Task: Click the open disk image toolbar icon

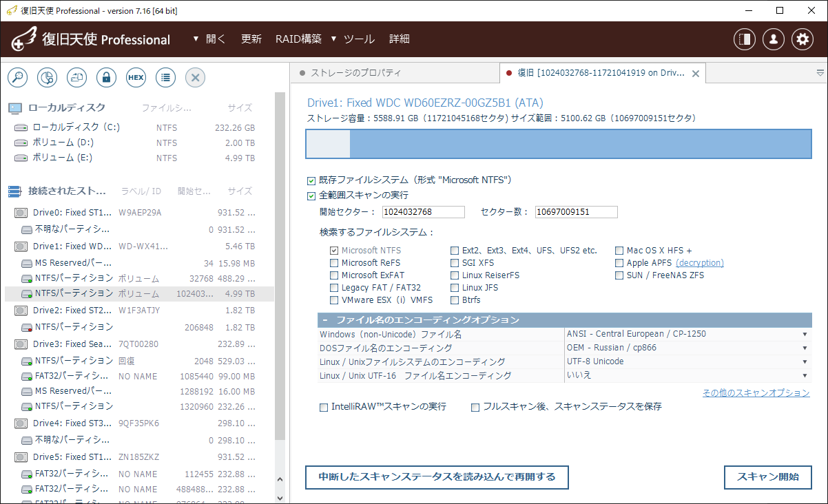Action: click(x=76, y=77)
